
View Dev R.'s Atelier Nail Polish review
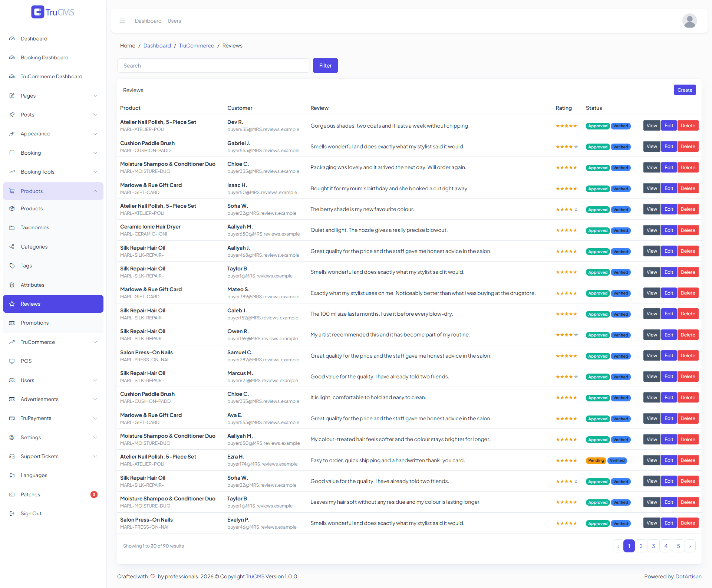(x=652, y=126)
